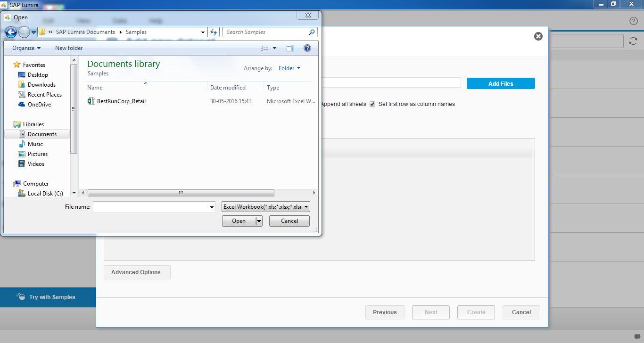
Task: Select Videos library in navigation pane
Action: 36,164
